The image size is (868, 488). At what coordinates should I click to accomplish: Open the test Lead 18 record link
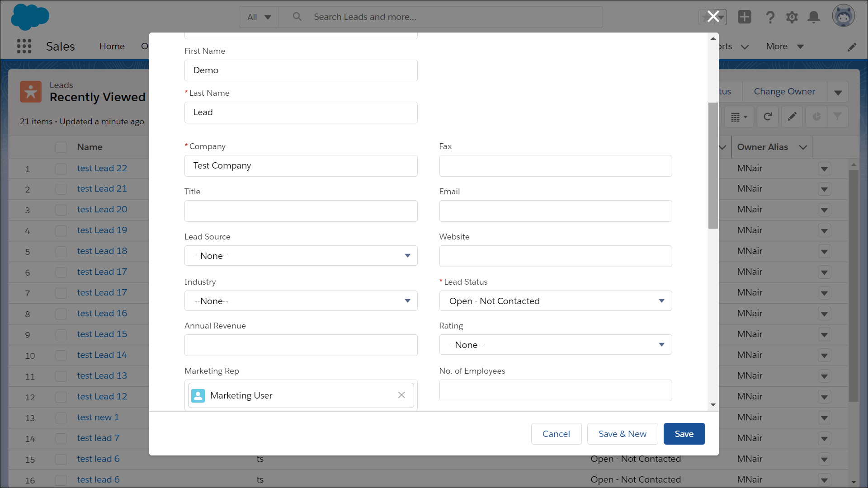102,251
